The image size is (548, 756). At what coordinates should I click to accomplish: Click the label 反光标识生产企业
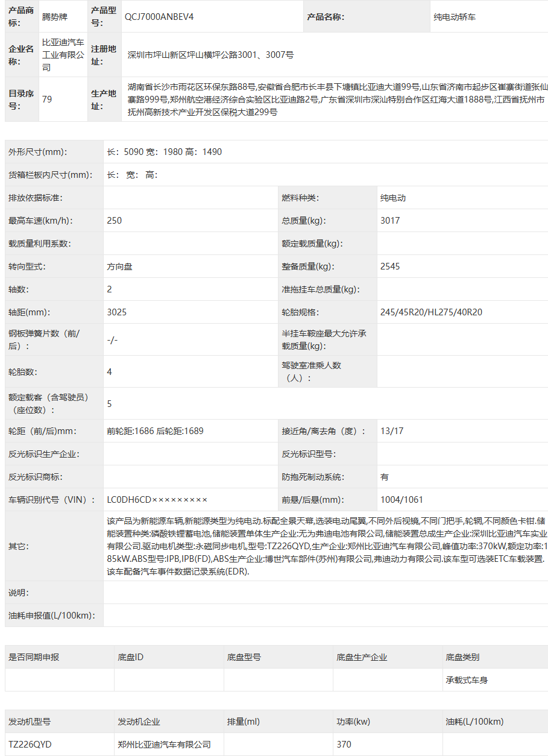click(44, 454)
